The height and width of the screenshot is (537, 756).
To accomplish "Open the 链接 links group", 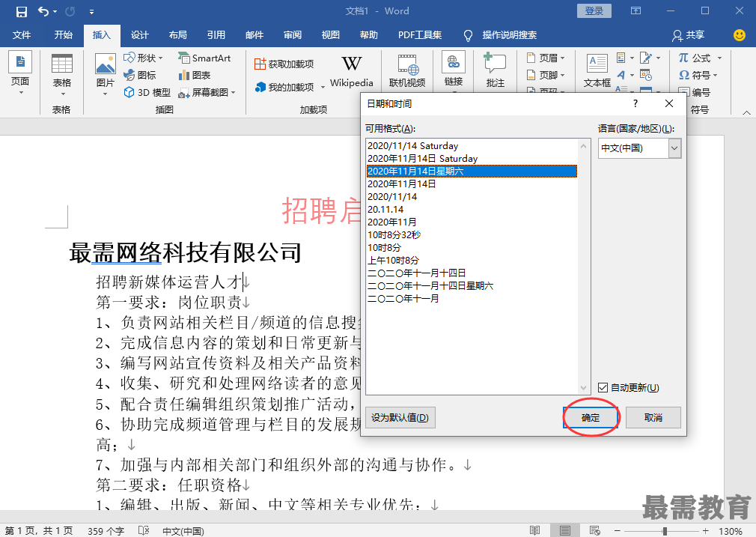I will pos(453,70).
